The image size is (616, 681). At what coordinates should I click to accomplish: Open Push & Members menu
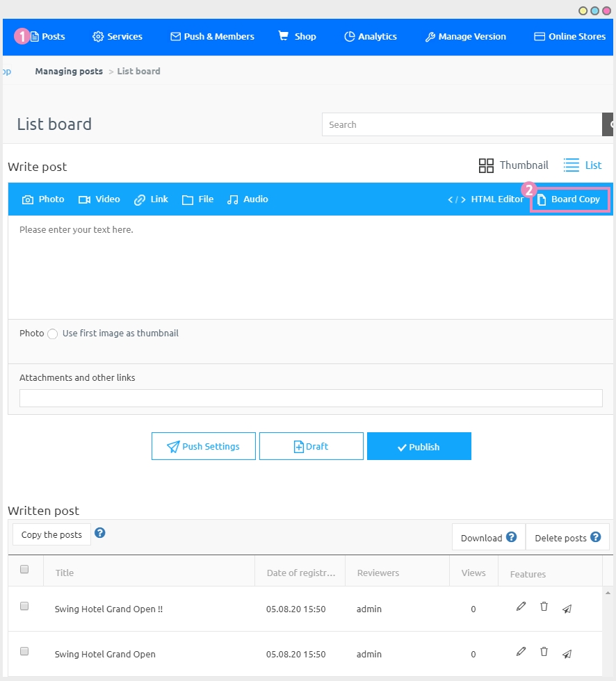(x=212, y=36)
